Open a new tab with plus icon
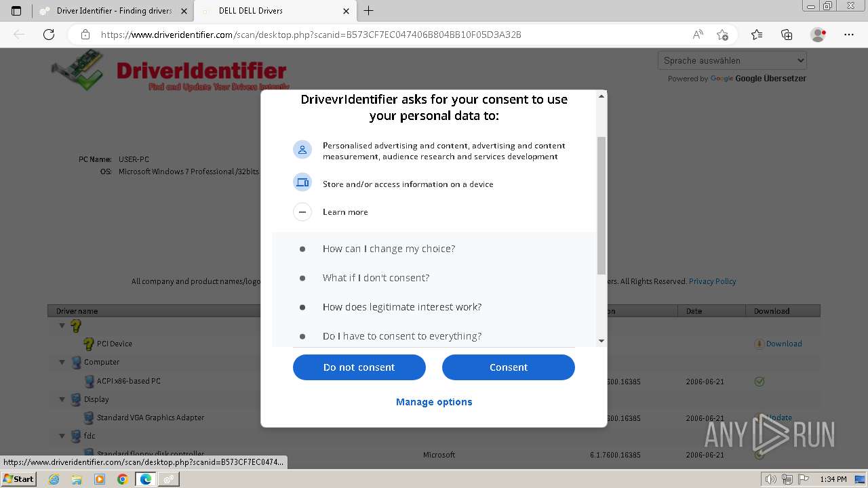Screen dimensions: 868x488 368,11
